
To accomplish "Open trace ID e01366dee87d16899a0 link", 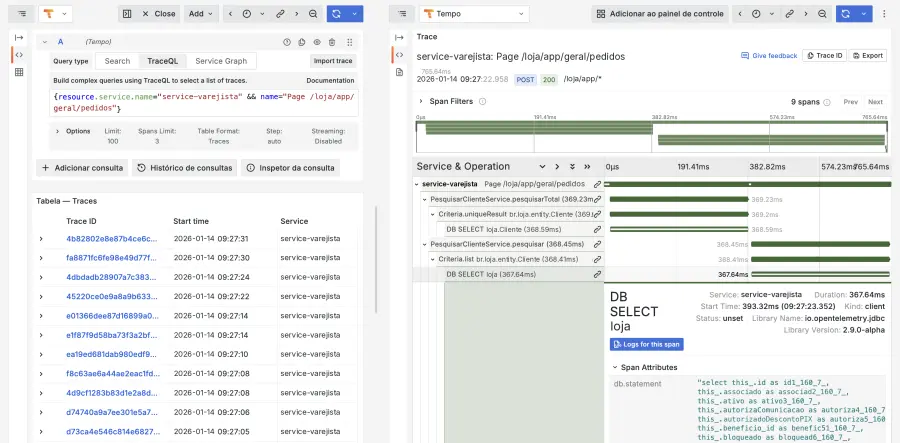I will pyautogui.click(x=111, y=316).
